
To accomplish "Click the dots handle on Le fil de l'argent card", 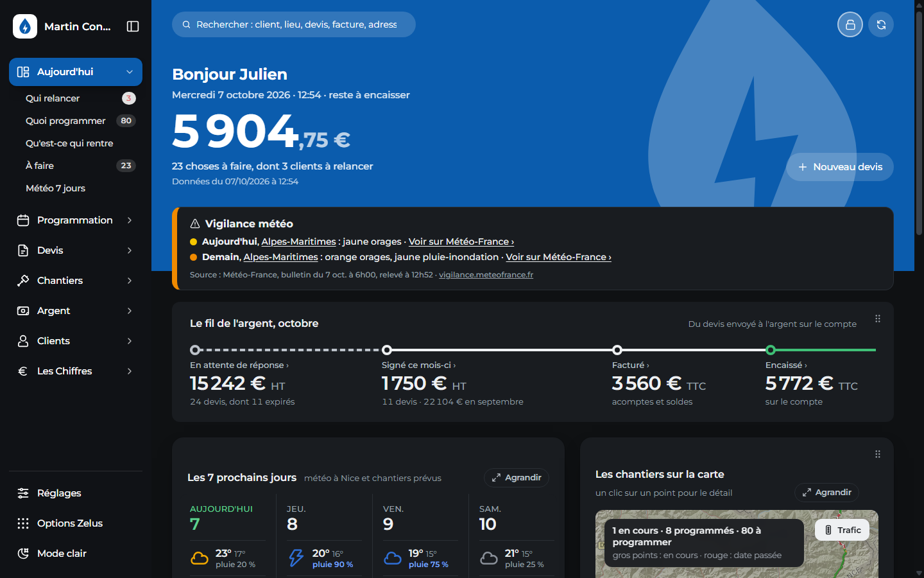I will click(878, 319).
